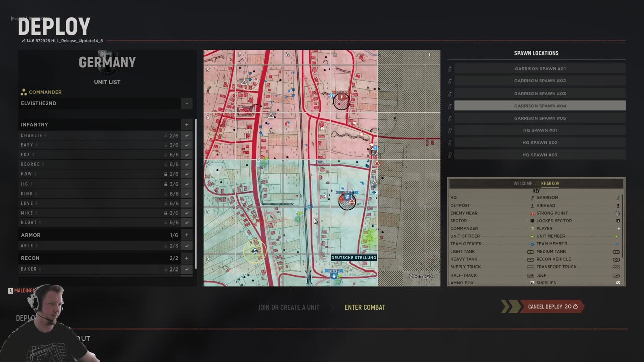Image resolution: width=644 pixels, height=362 pixels.
Task: Expand Armor section with plus button
Action: click(x=187, y=235)
